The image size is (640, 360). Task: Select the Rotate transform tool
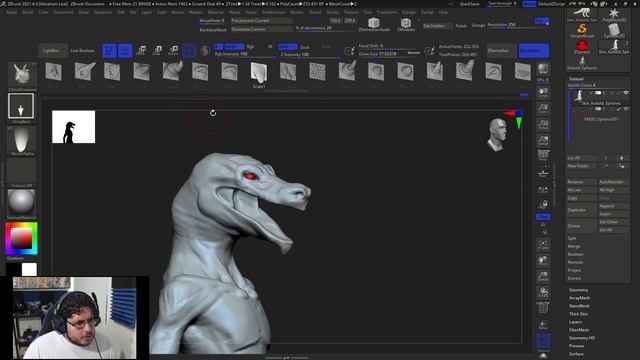(x=173, y=51)
